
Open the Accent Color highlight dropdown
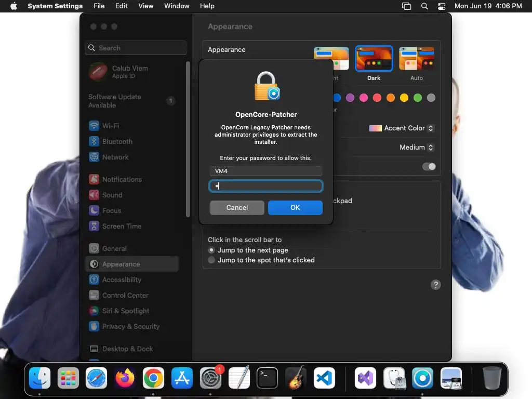click(402, 128)
